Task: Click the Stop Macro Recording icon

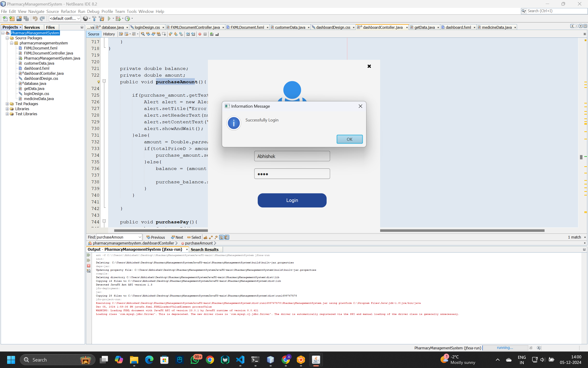Action: click(x=205, y=34)
